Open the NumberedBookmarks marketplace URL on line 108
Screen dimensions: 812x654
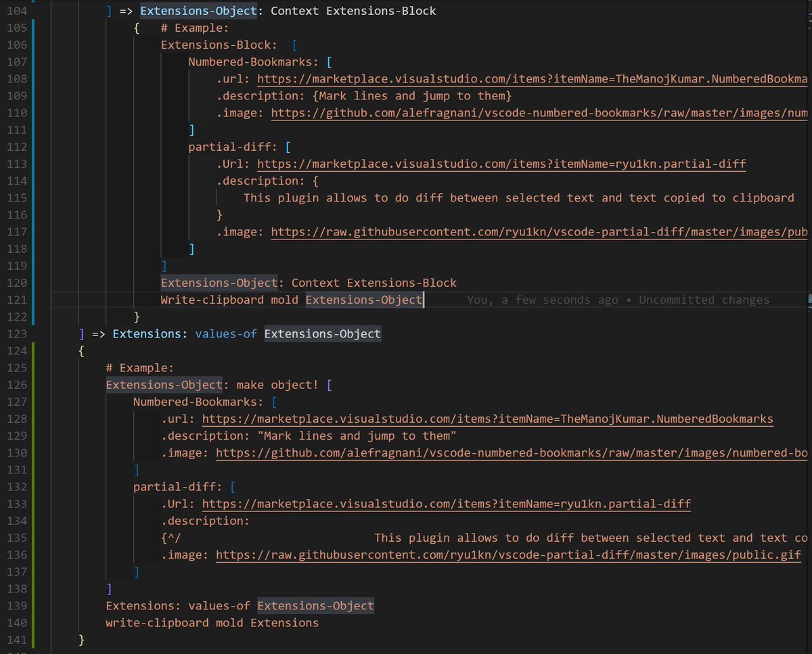[x=533, y=79]
